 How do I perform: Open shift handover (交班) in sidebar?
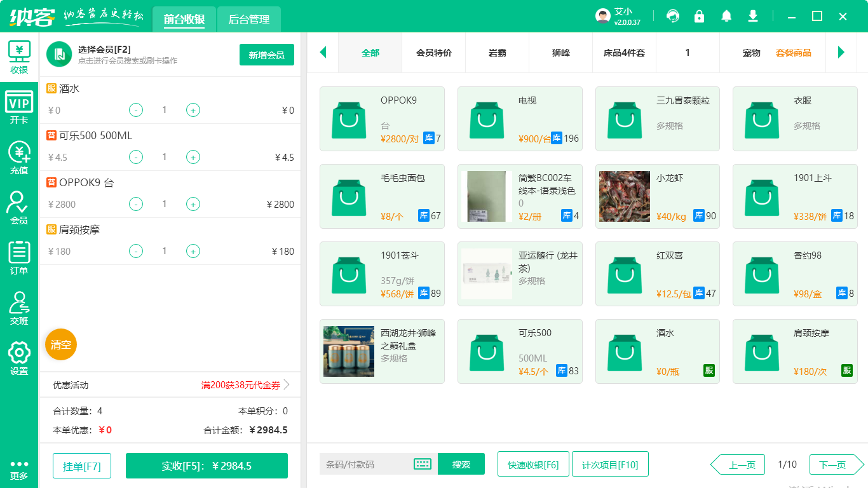coord(19,308)
